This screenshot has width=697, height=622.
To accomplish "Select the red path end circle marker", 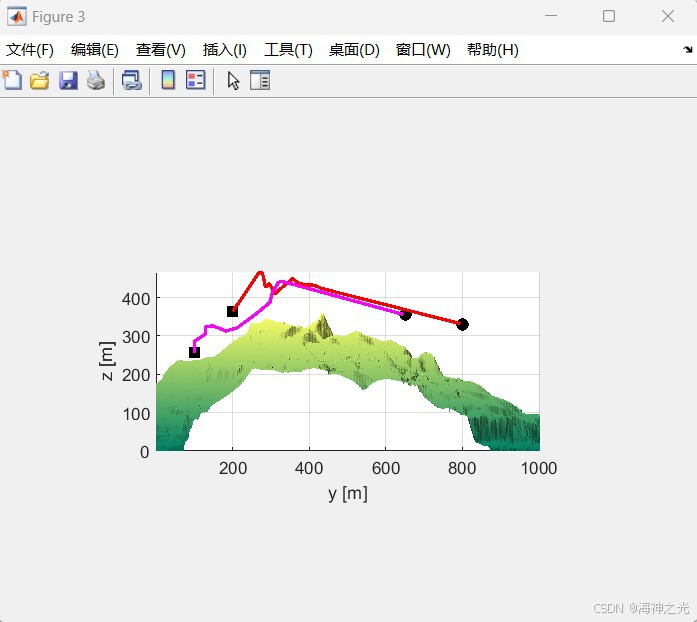I will tap(462, 325).
